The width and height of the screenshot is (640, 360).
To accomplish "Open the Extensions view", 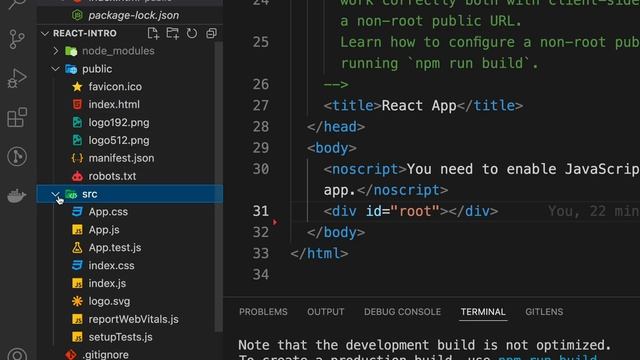I will point(17,117).
